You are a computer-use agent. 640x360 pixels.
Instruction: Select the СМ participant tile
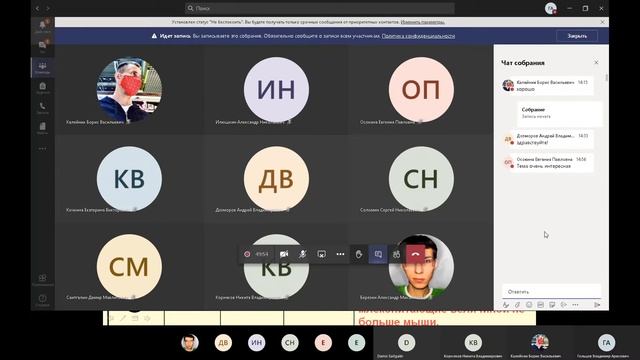point(129,267)
